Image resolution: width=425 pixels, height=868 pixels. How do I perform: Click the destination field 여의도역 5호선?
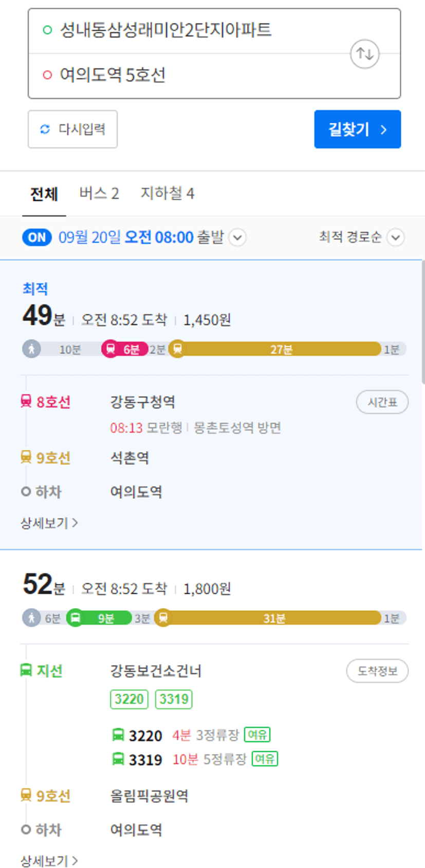pyautogui.click(x=113, y=76)
